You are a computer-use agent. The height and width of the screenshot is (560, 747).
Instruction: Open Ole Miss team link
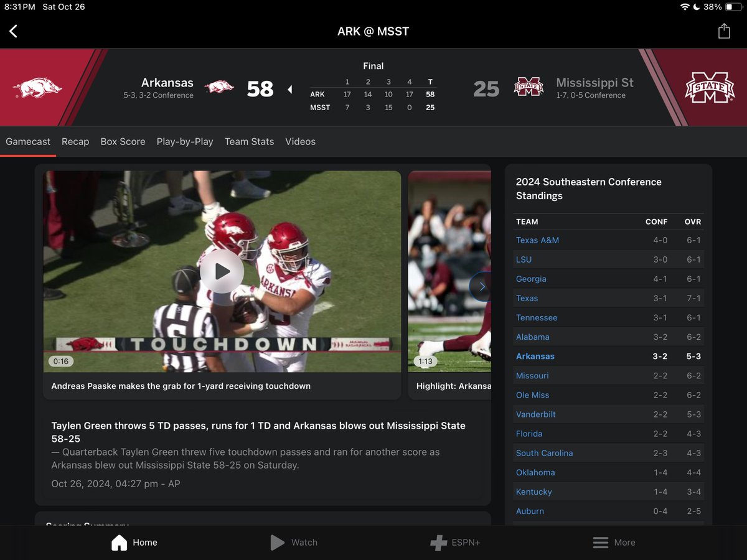(532, 395)
